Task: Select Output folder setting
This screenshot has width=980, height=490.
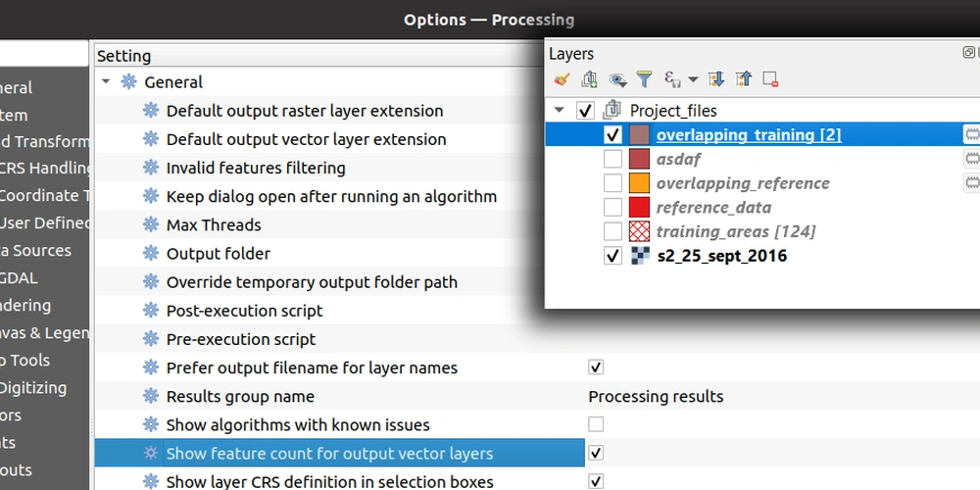Action: (219, 254)
